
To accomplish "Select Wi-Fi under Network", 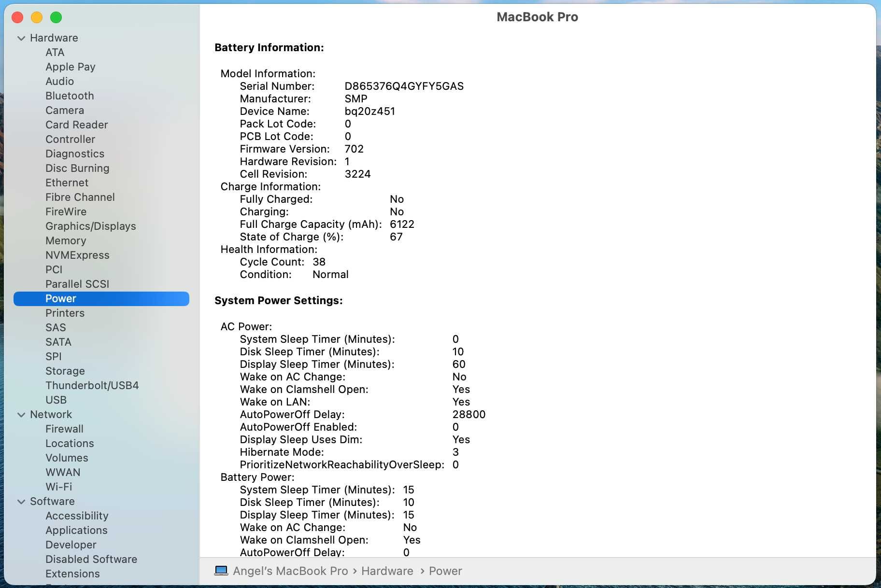I will click(x=59, y=487).
